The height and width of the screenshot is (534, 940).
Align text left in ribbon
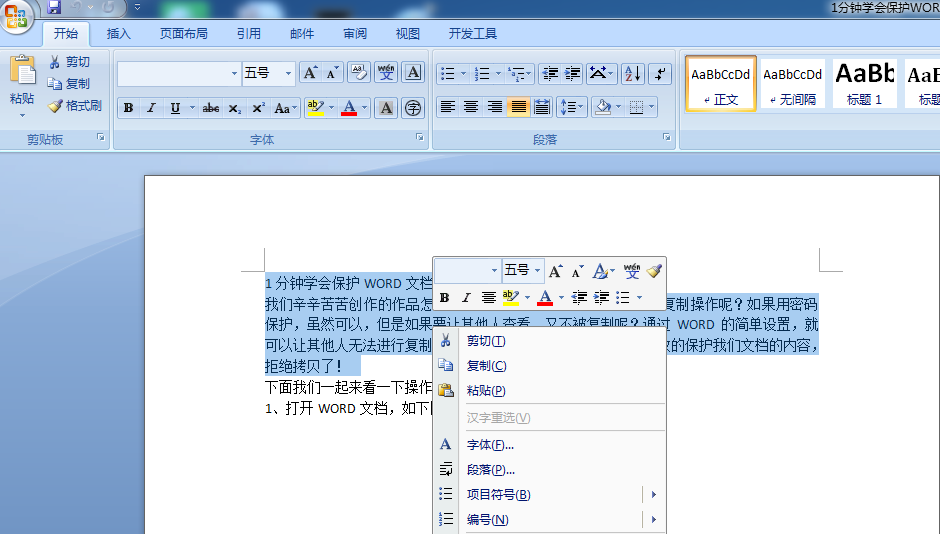[447, 107]
